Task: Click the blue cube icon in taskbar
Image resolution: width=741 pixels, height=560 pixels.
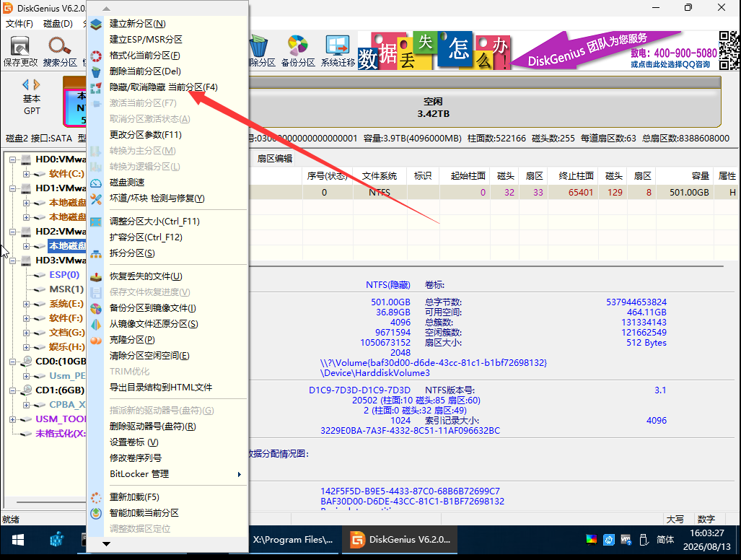Action: coord(57,540)
